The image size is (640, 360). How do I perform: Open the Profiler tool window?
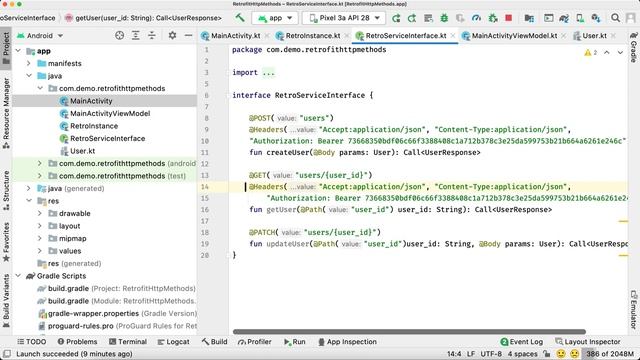pos(254,342)
